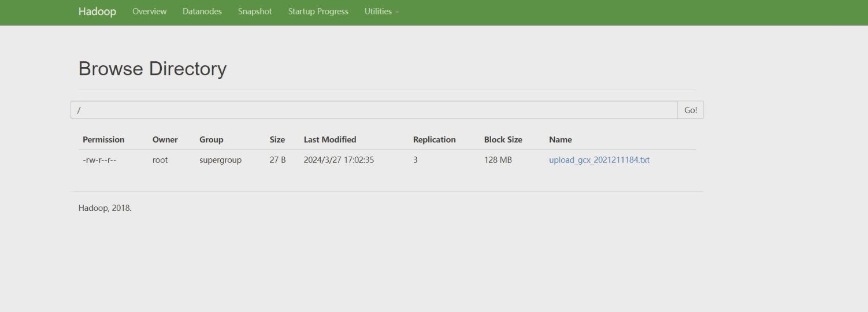
Task: Click the Owner column header
Action: [165, 140]
